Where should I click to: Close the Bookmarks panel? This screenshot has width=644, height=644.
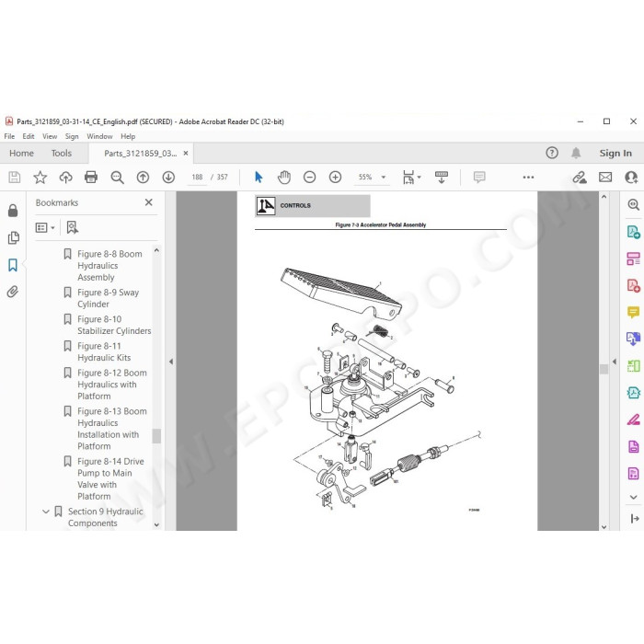[149, 202]
